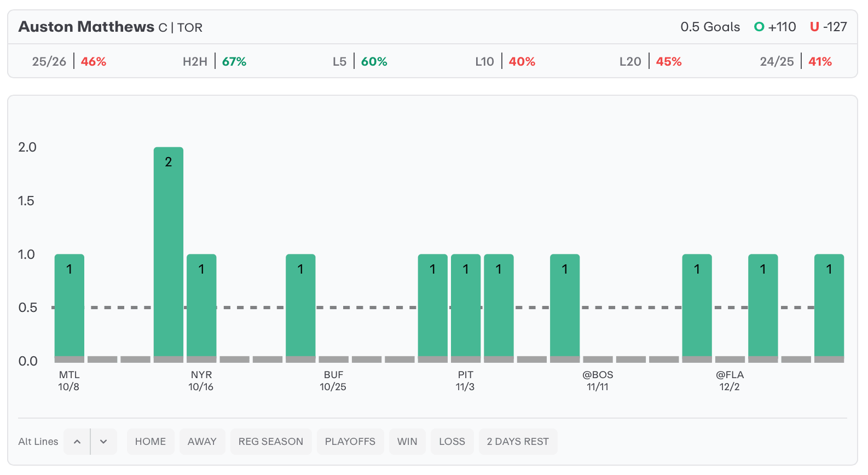Apply the 2 DAYS REST filter
The image size is (868, 475).
tap(518, 442)
